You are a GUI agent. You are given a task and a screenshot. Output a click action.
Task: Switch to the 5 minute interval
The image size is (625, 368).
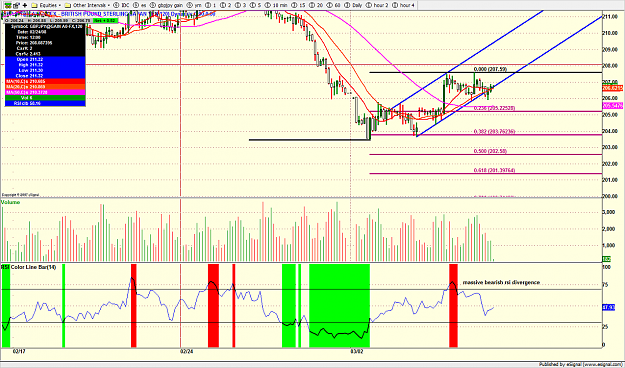pos(256,5)
